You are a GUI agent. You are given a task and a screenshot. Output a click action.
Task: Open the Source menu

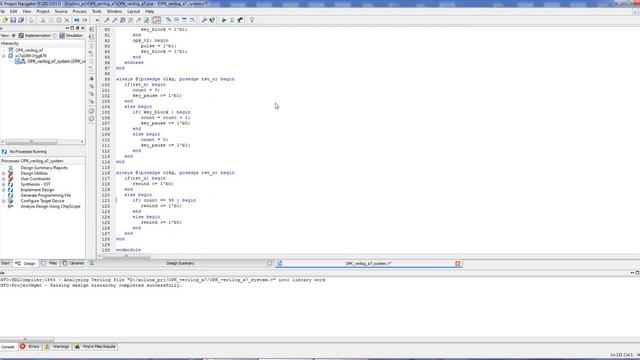[x=61, y=11]
